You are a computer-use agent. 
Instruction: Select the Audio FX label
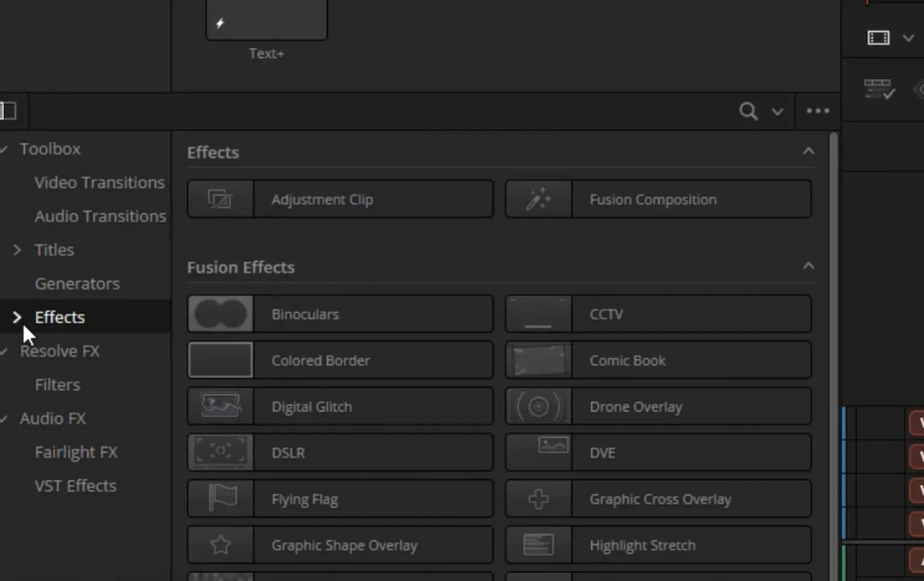pyautogui.click(x=52, y=418)
